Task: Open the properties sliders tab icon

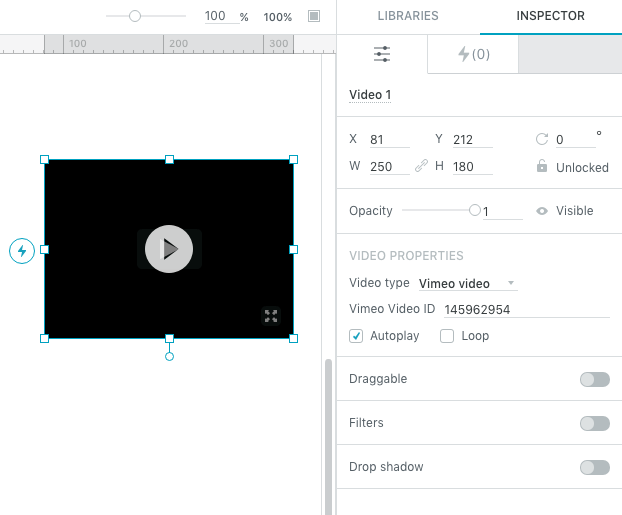Action: [x=382, y=54]
